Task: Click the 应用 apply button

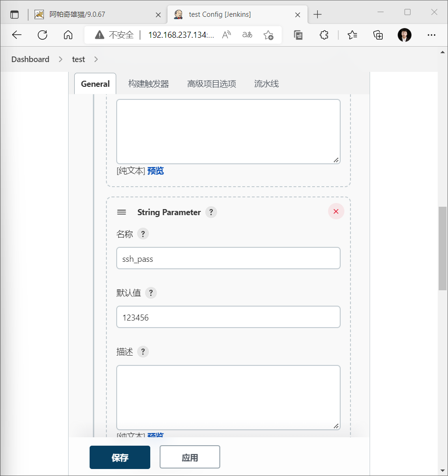Action: [190, 457]
